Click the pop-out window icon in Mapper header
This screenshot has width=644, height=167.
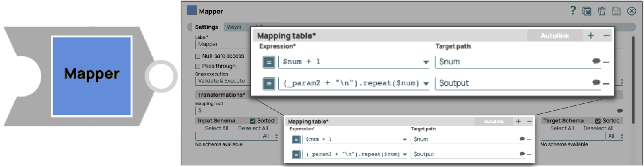coord(587,11)
